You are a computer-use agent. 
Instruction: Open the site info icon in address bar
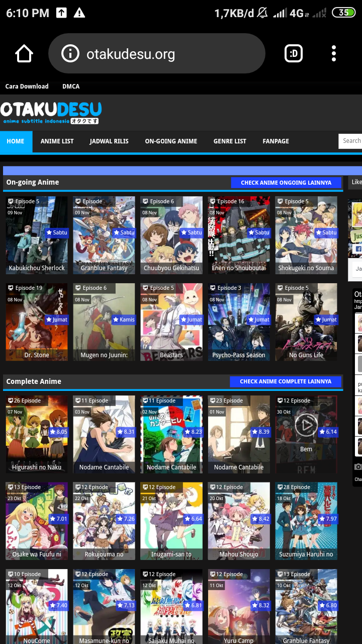[70, 53]
